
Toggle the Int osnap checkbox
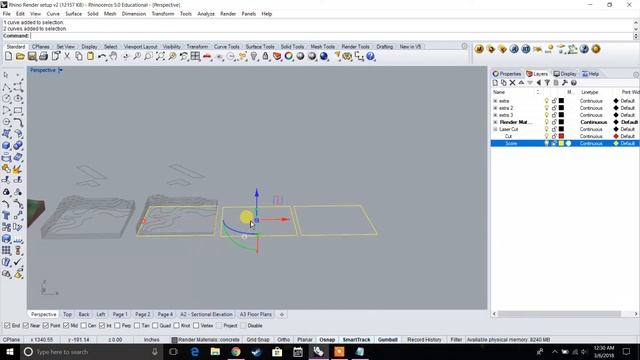point(102,326)
